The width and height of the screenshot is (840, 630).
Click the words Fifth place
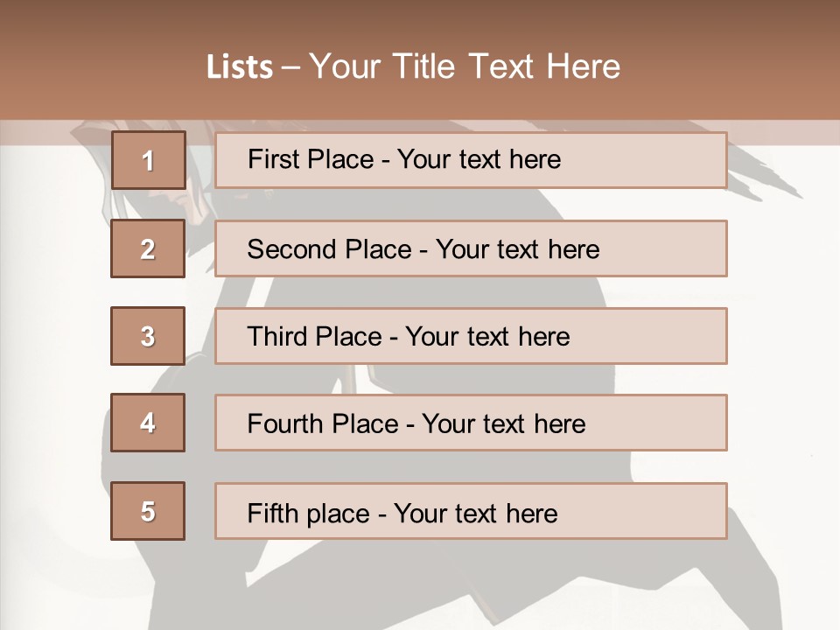pos(309,514)
